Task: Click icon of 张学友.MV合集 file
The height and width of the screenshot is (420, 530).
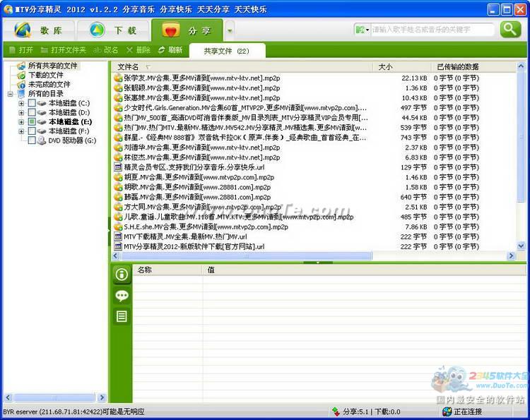Action: click(118, 78)
